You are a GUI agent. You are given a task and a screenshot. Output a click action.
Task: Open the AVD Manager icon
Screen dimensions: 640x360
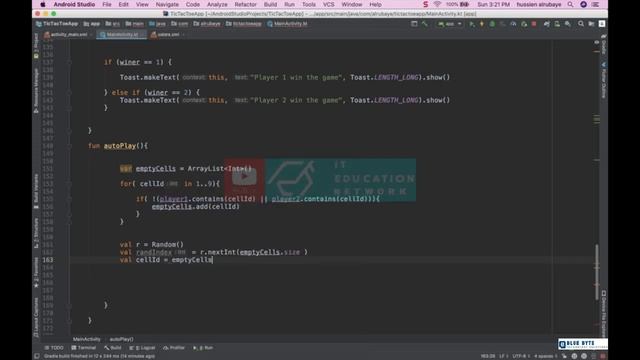point(557,24)
